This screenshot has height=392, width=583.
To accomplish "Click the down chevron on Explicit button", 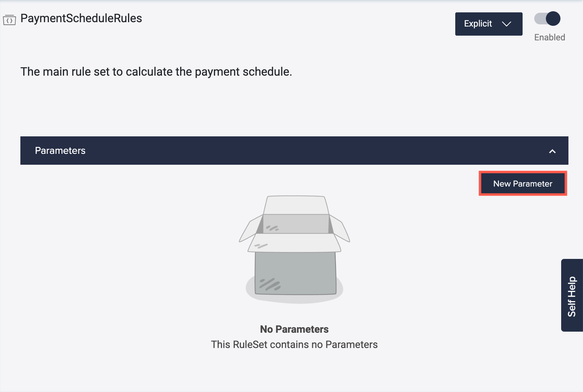I will coord(507,24).
